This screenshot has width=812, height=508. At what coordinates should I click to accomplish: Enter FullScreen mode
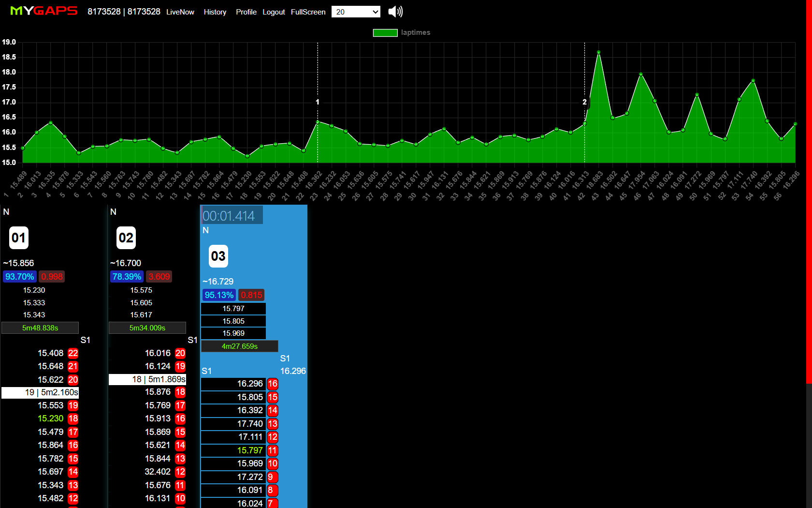click(x=308, y=12)
